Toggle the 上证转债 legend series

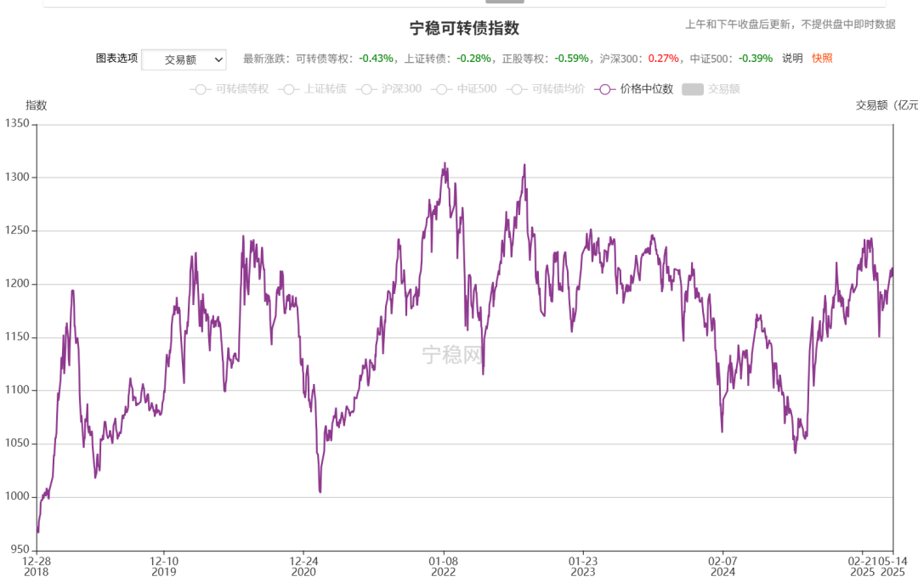click(312, 89)
